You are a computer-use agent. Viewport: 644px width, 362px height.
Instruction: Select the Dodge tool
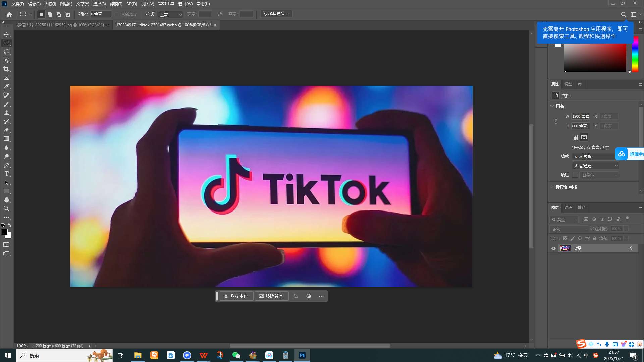(x=6, y=156)
